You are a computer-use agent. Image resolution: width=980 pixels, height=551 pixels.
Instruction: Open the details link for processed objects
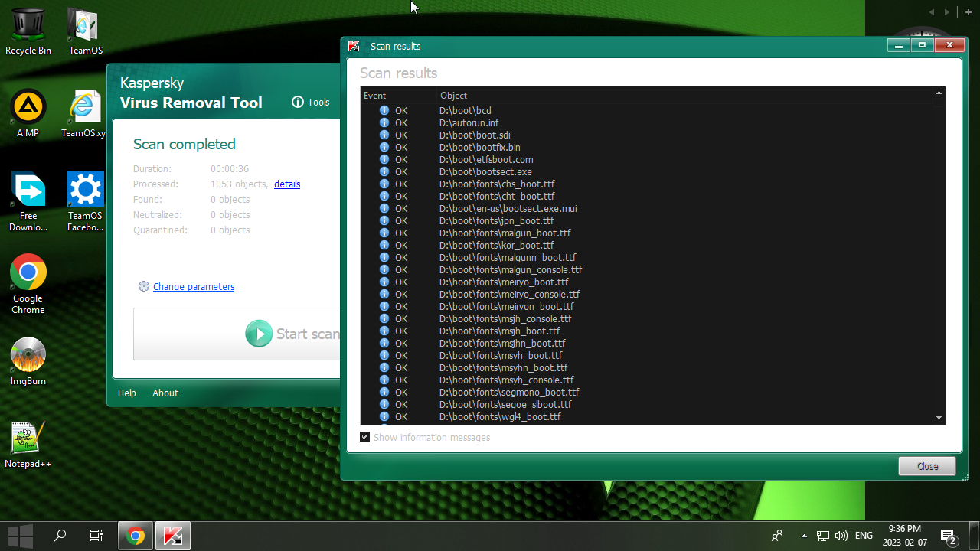[287, 184]
